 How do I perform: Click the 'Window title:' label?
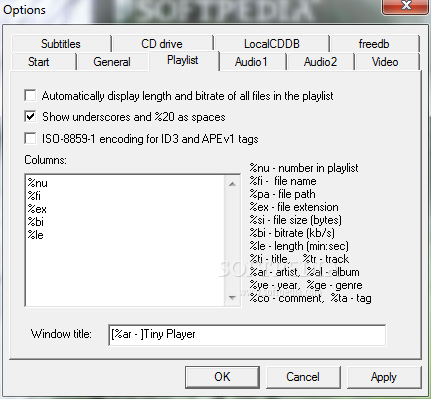click(x=61, y=334)
